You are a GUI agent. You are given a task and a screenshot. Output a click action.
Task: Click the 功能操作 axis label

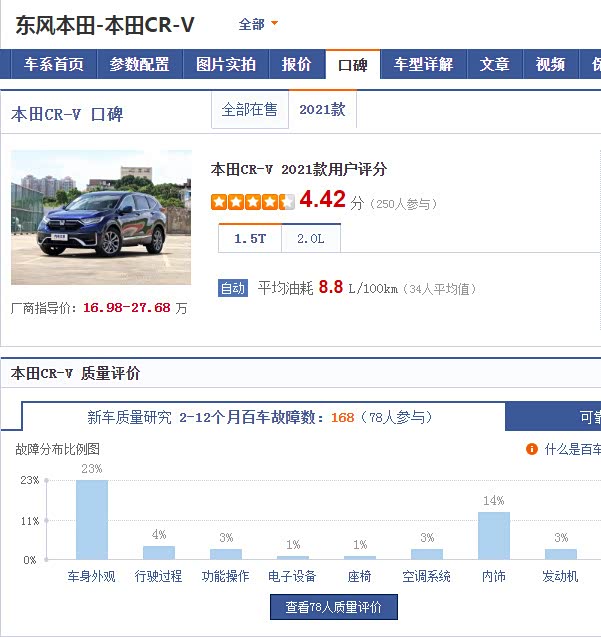(225, 576)
